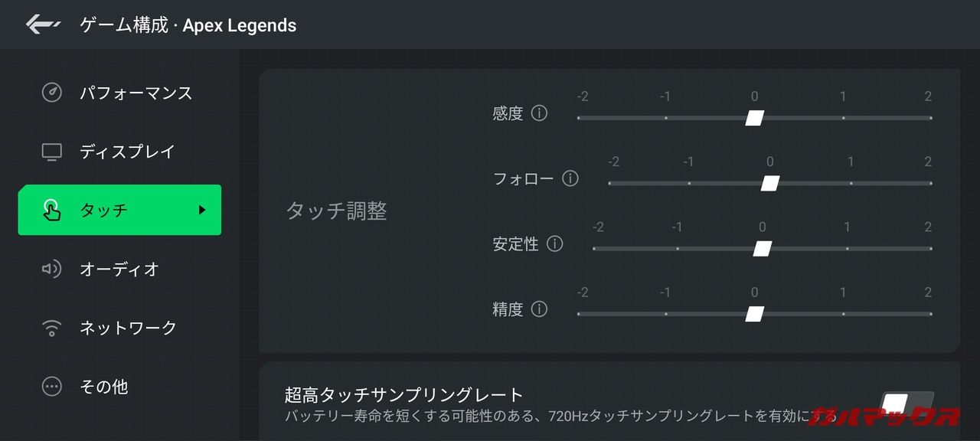This screenshot has height=441, width=980.
Task: Show info for 感度 setting
Action: [x=540, y=114]
